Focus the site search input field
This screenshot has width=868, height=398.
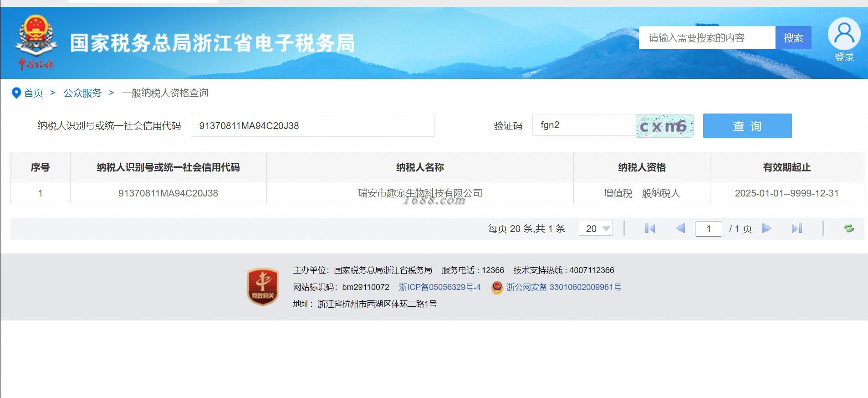click(x=707, y=38)
